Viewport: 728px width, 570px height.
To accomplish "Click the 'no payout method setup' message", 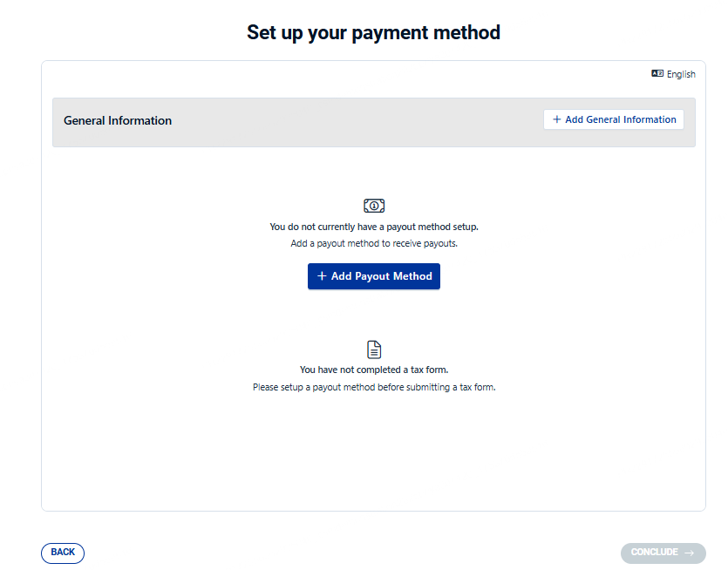I will (x=374, y=227).
